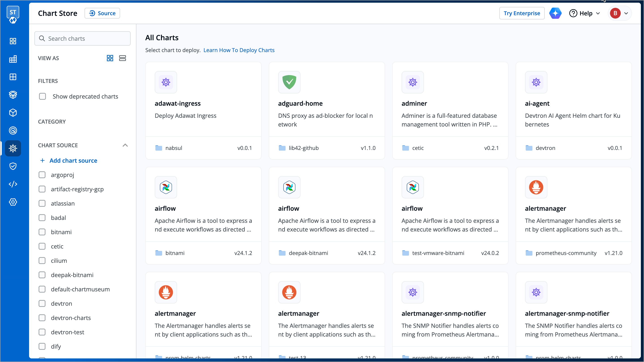Open the adminer chart card

point(450,110)
